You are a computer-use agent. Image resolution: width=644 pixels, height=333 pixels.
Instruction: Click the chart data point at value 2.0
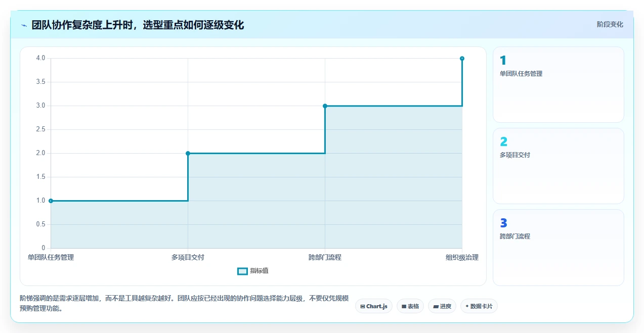tap(188, 153)
